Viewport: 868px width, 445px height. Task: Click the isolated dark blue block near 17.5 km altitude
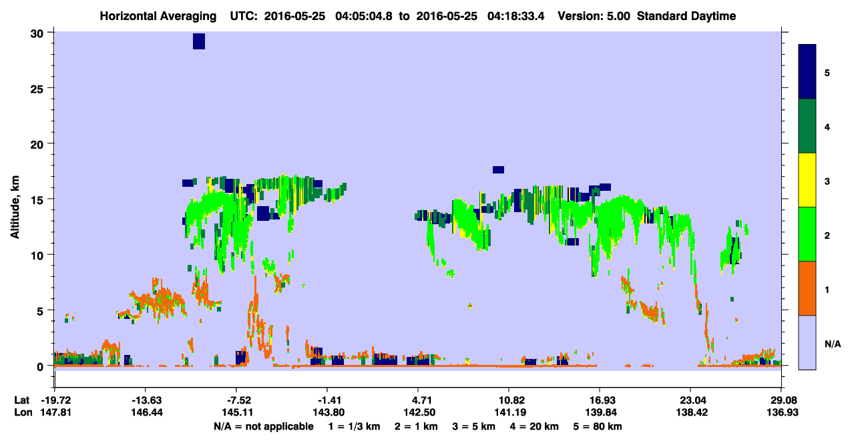click(x=499, y=169)
